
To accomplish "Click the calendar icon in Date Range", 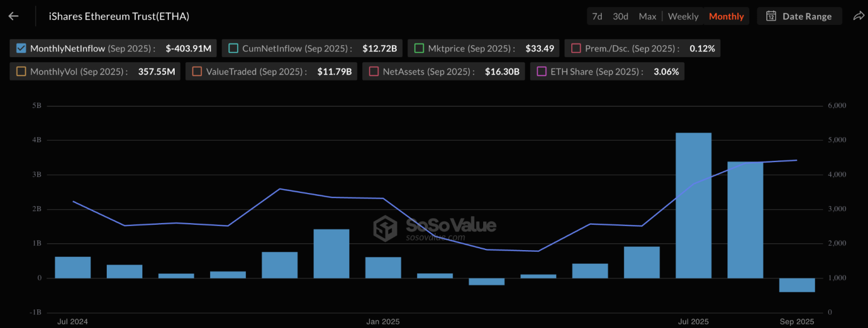I will 771,16.
